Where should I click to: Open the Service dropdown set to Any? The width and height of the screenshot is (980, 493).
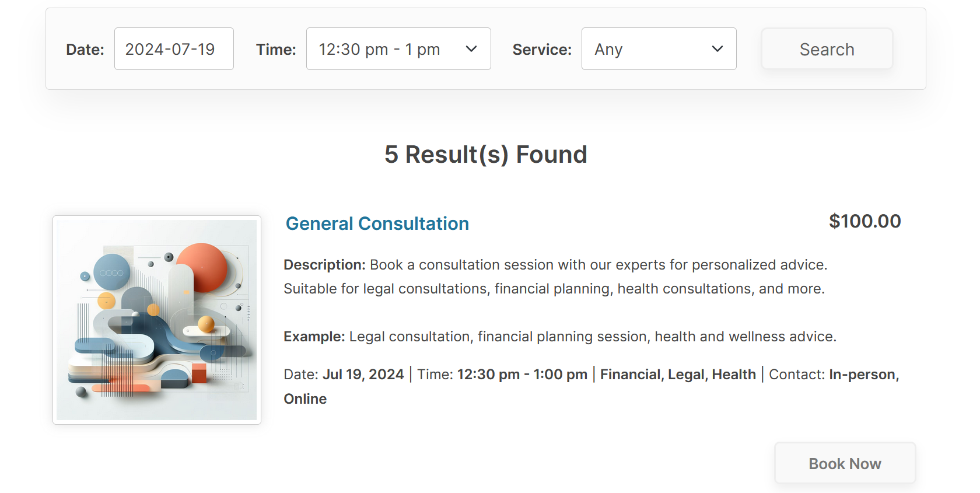pyautogui.click(x=659, y=49)
